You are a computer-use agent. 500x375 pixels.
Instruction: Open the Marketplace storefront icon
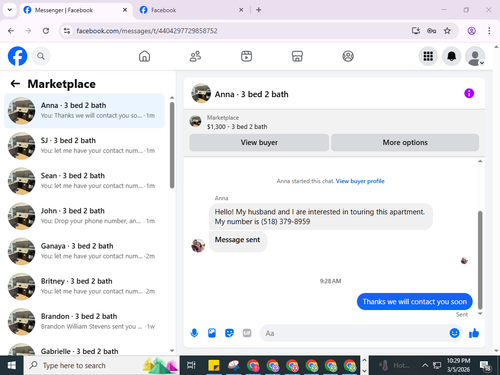[297, 56]
